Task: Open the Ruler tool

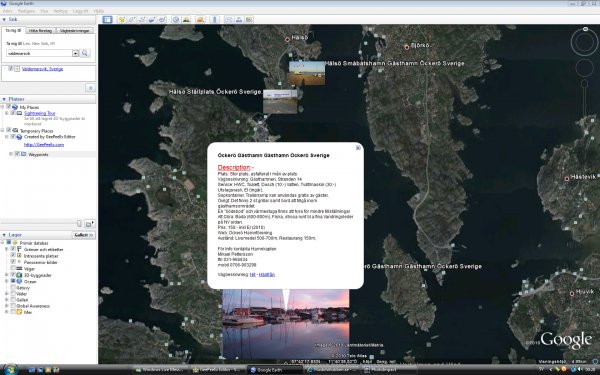Action: (x=214, y=20)
